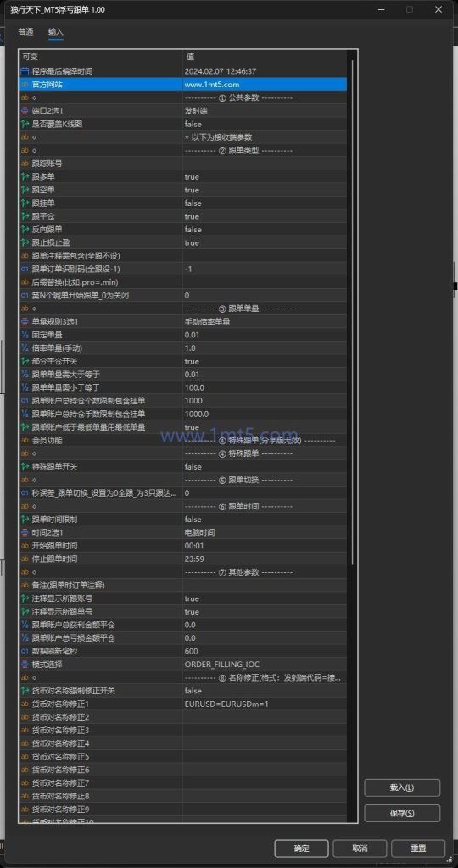Image resolution: width=458 pixels, height=868 pixels.
Task: Click the 01 icon beside 秒误差_跟单切换
Action: 25,492
